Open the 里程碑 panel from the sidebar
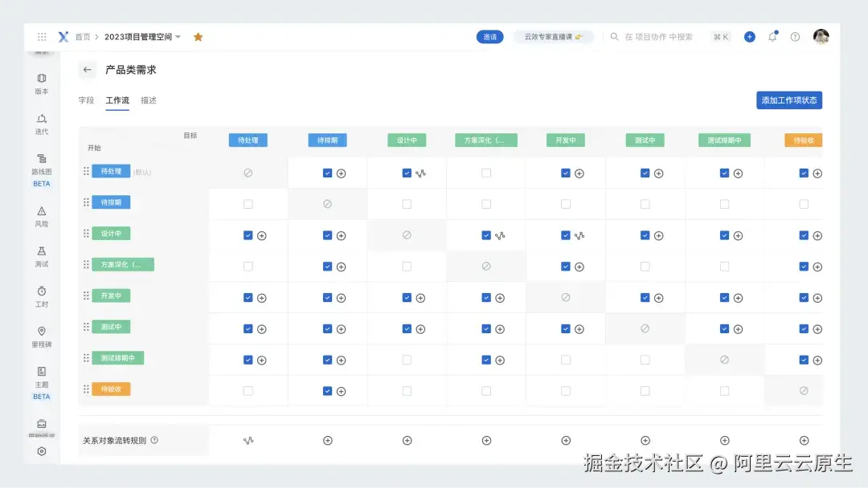Image resolution: width=868 pixels, height=489 pixels. click(x=41, y=335)
